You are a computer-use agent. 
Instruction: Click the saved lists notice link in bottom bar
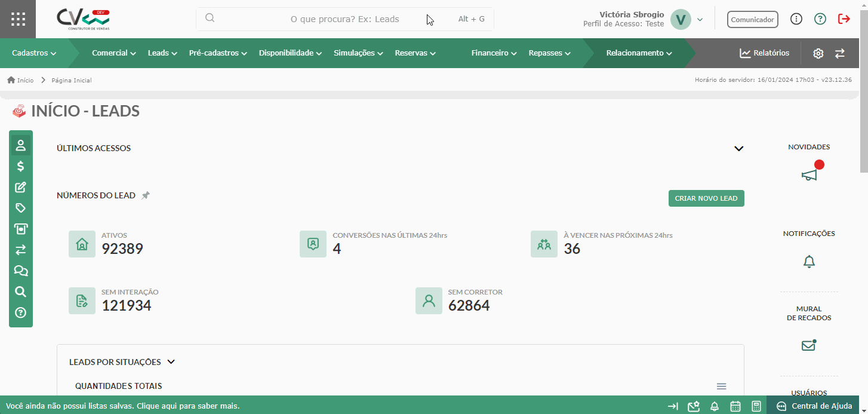(x=123, y=406)
